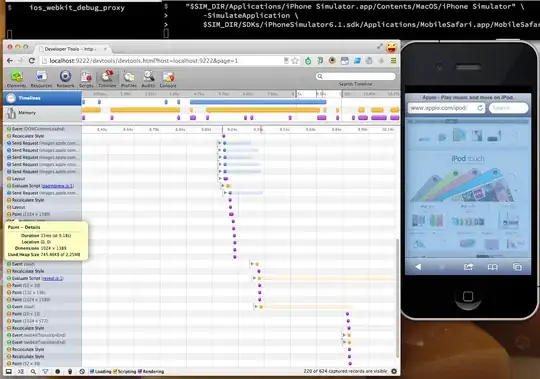Select Memory view in the sidebar
540x379 pixels.
tap(42, 113)
